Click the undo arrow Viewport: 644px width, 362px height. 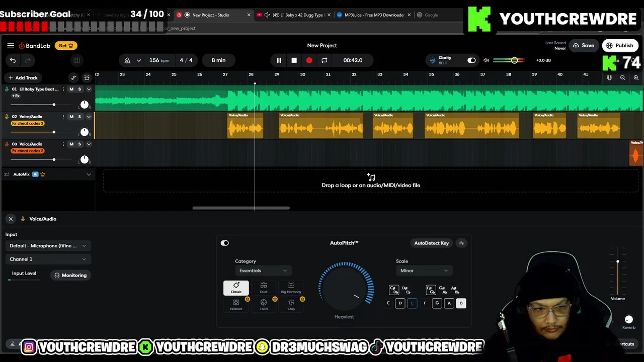pyautogui.click(x=13, y=60)
